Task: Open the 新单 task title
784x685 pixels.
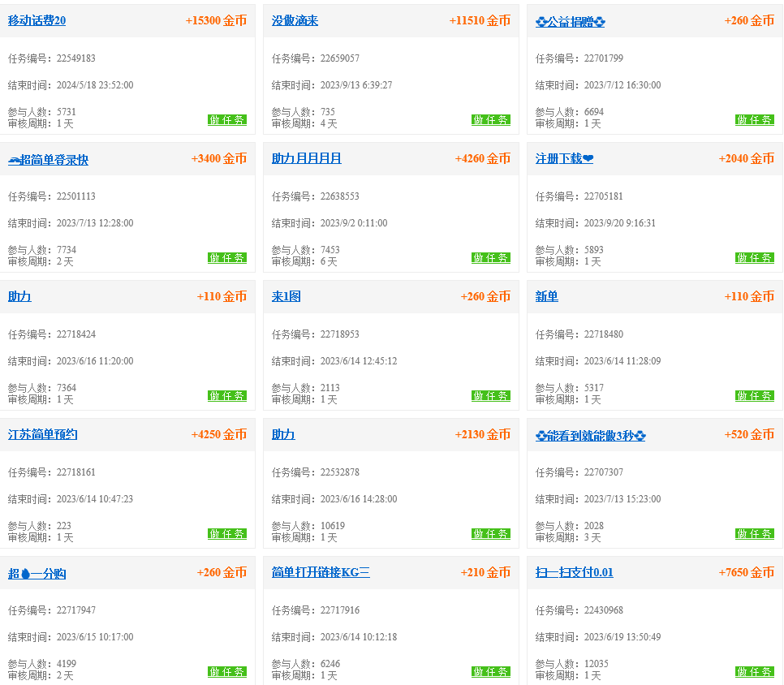Action: click(546, 297)
